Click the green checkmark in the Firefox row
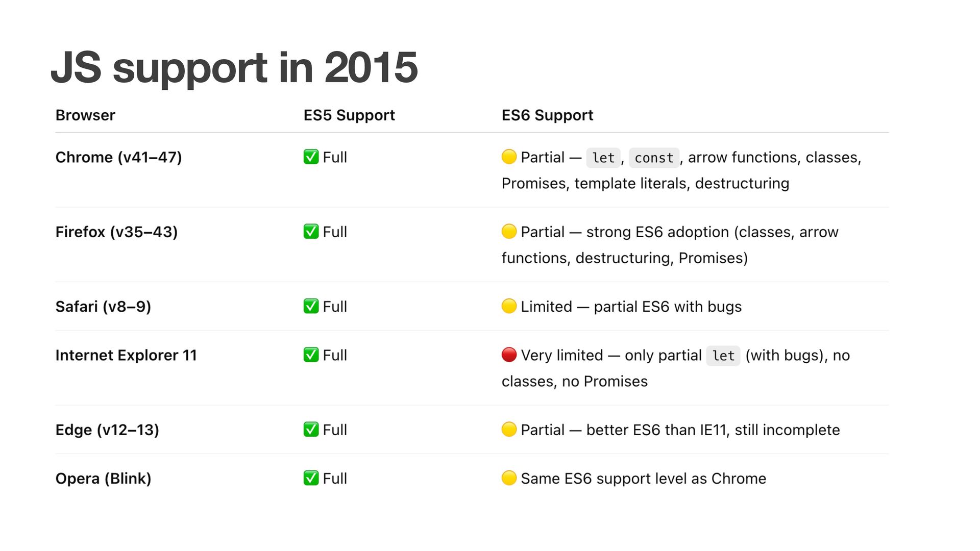Screen dimensions: 980x551 [311, 231]
